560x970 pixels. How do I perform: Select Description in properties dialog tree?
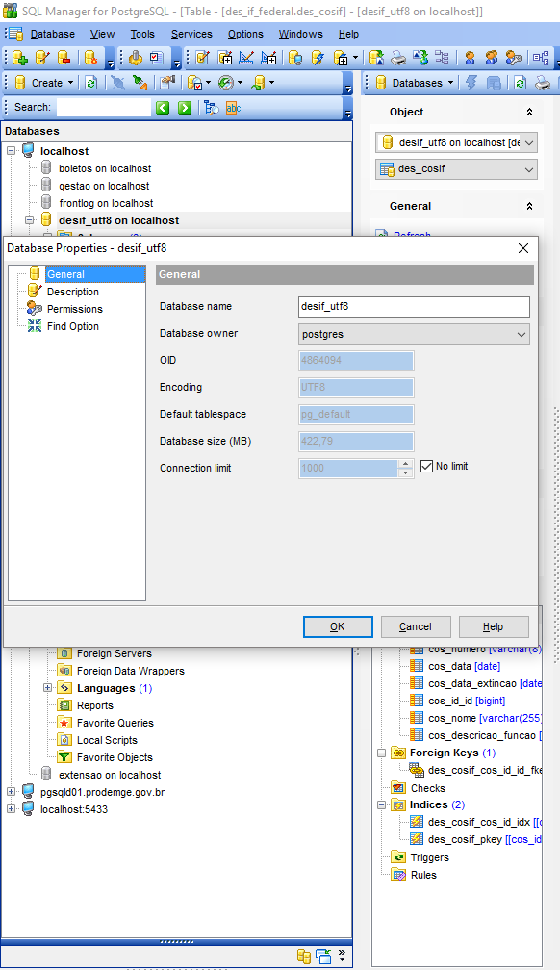(x=72, y=292)
